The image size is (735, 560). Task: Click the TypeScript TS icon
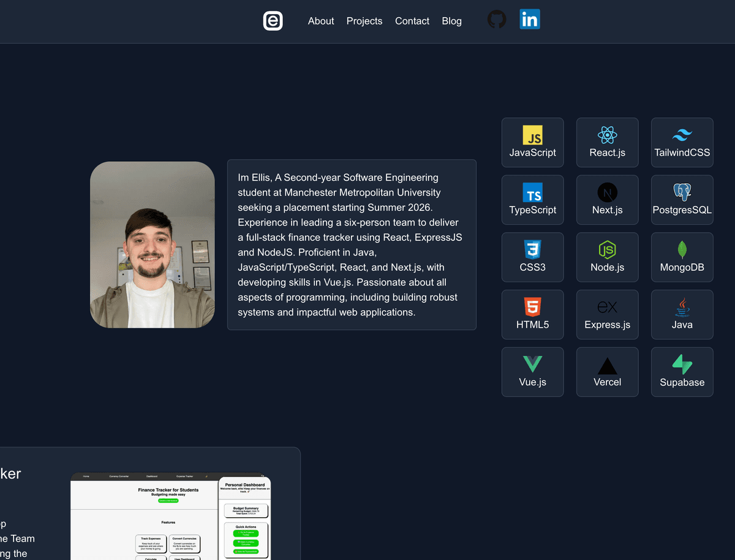click(532, 193)
